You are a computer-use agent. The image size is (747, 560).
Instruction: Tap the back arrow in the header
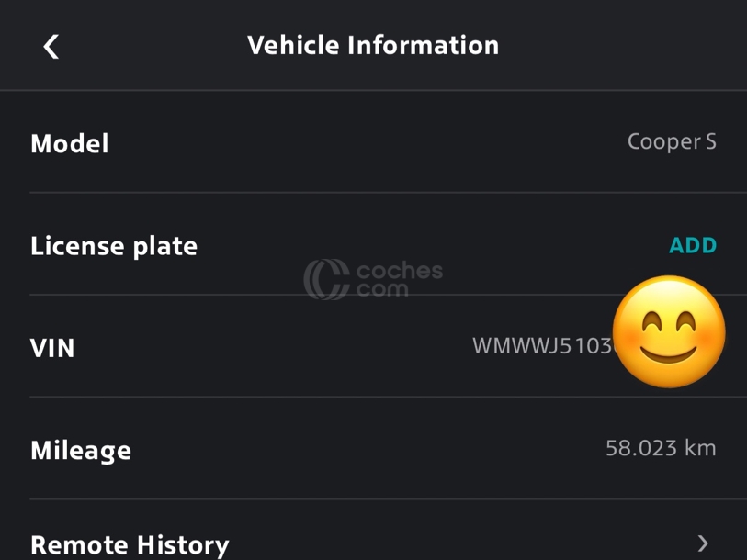click(x=51, y=46)
